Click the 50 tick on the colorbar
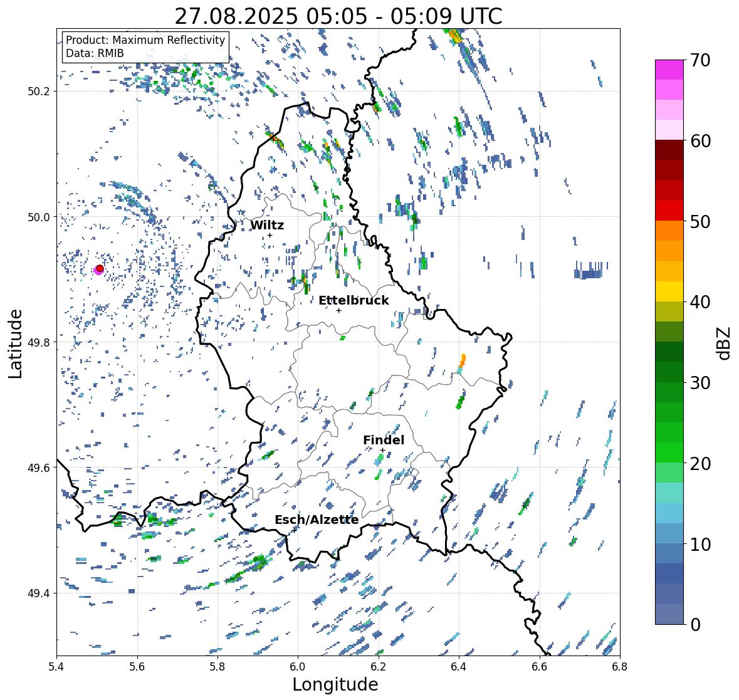Screen dimensions: 739x700 coord(700,221)
